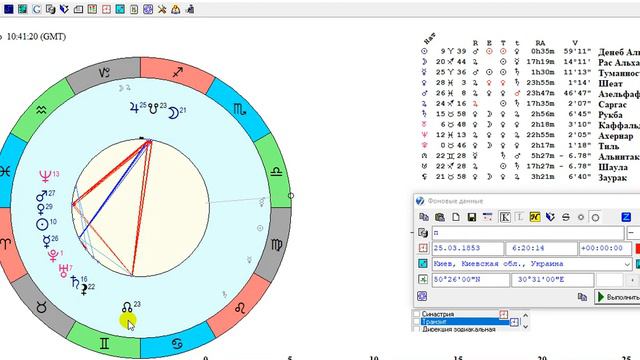Screen dimensions: 640x360
Task: Click the longitude field 30°31'00"E
Action: (x=553, y=280)
